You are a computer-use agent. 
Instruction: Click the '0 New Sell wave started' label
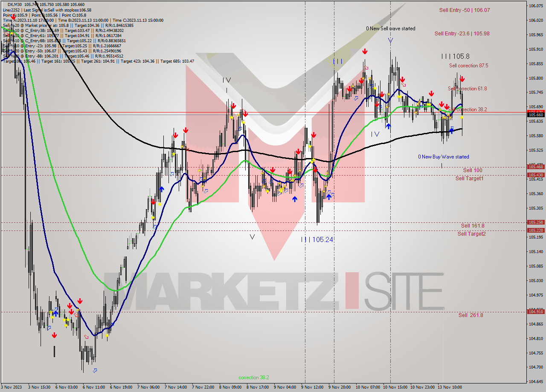pos(390,29)
